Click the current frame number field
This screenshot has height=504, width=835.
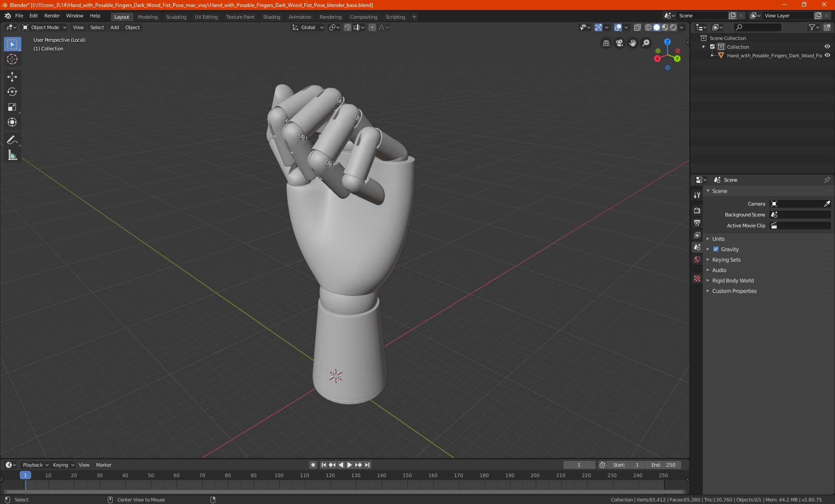579,465
